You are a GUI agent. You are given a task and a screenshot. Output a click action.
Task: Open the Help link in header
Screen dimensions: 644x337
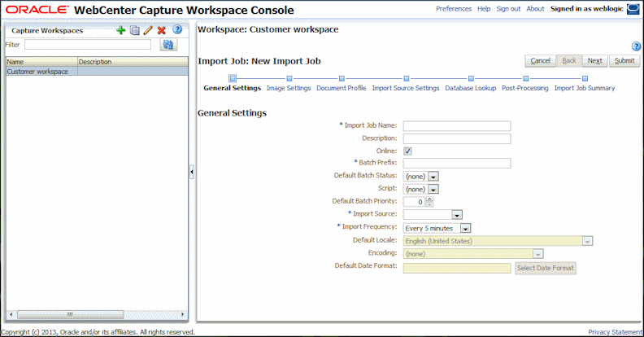coord(484,9)
